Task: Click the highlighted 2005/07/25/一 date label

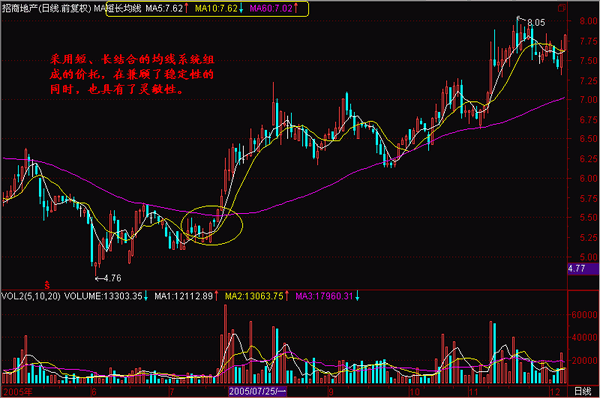Action: pyautogui.click(x=257, y=391)
